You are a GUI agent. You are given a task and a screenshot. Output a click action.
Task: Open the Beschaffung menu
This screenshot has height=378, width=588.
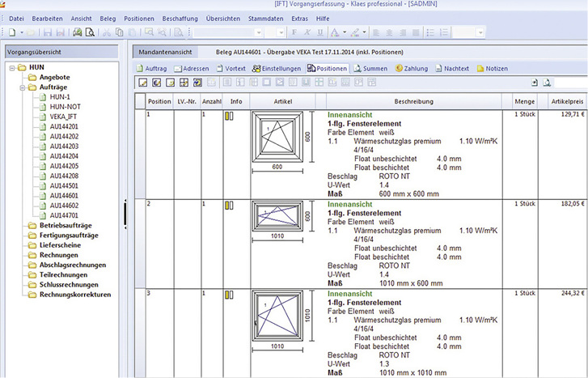(179, 19)
